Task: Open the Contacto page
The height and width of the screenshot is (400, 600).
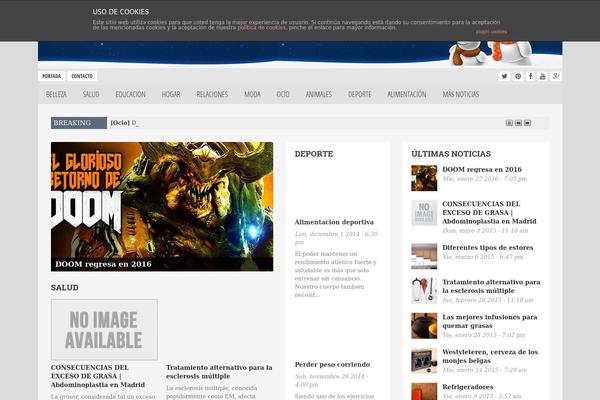Action: click(x=82, y=76)
